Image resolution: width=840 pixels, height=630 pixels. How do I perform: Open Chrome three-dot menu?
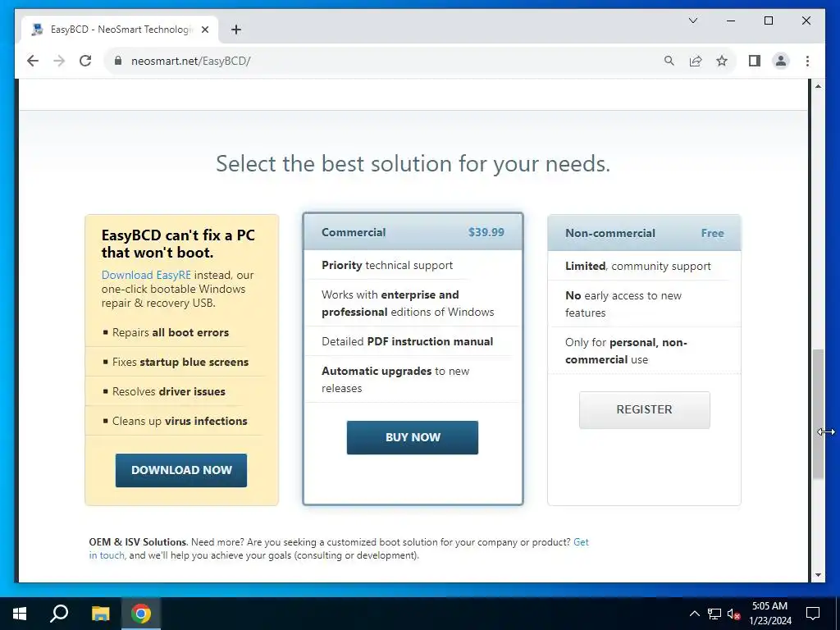click(807, 61)
